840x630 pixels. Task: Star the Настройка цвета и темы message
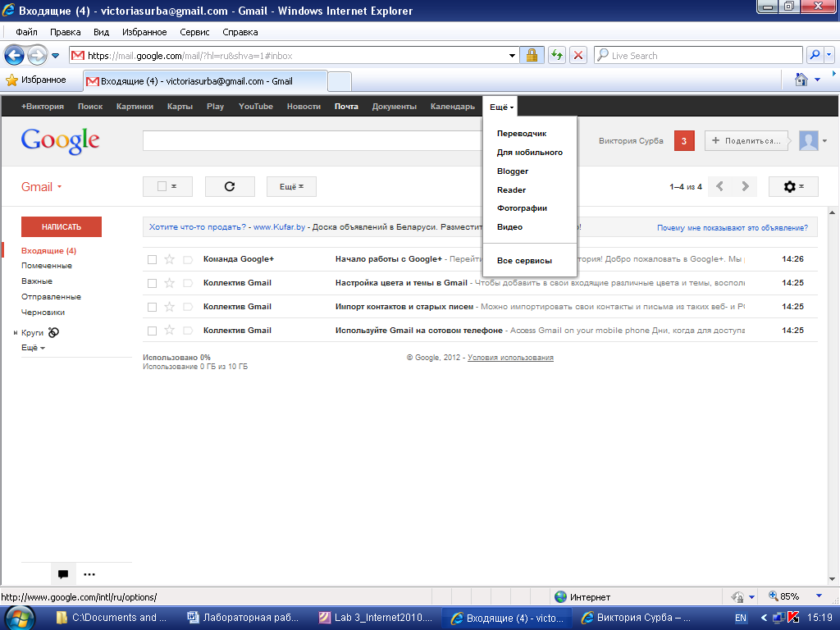point(169,283)
